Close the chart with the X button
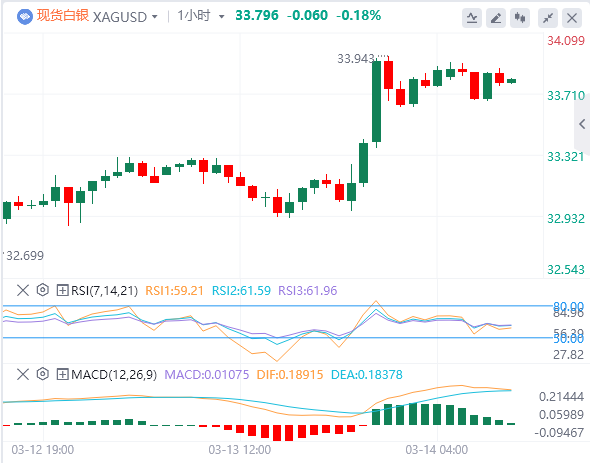 [x=572, y=18]
